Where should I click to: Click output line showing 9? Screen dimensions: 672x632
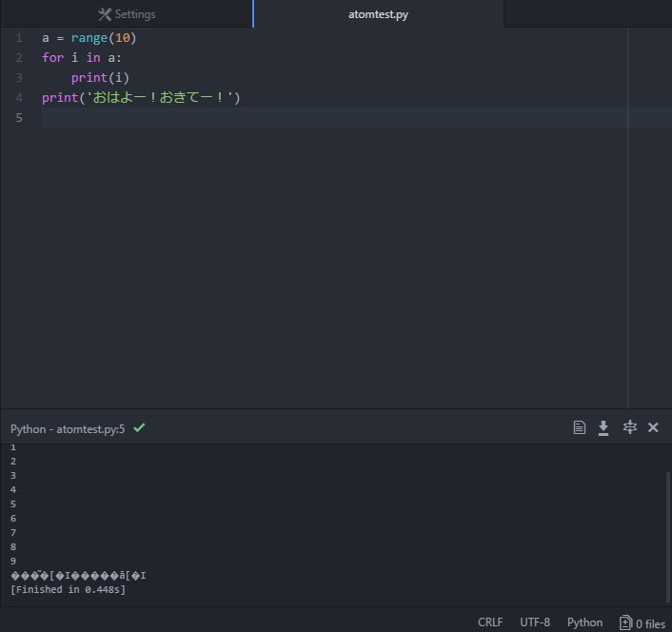[13, 561]
